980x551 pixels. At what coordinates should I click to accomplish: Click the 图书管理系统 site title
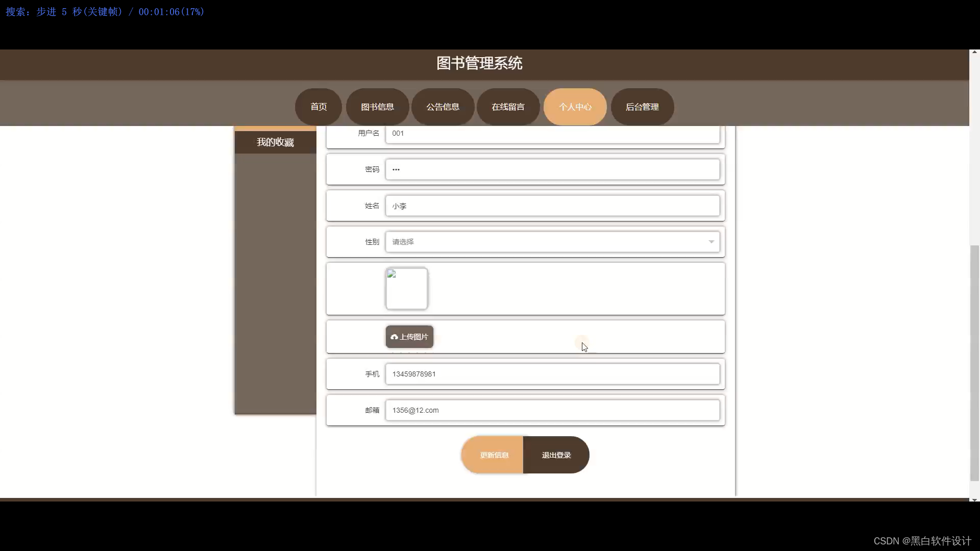(479, 63)
